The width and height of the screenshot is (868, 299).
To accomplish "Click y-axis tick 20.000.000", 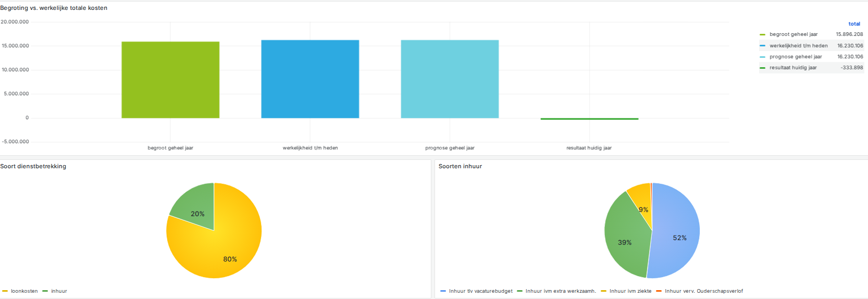I will tap(15, 22).
